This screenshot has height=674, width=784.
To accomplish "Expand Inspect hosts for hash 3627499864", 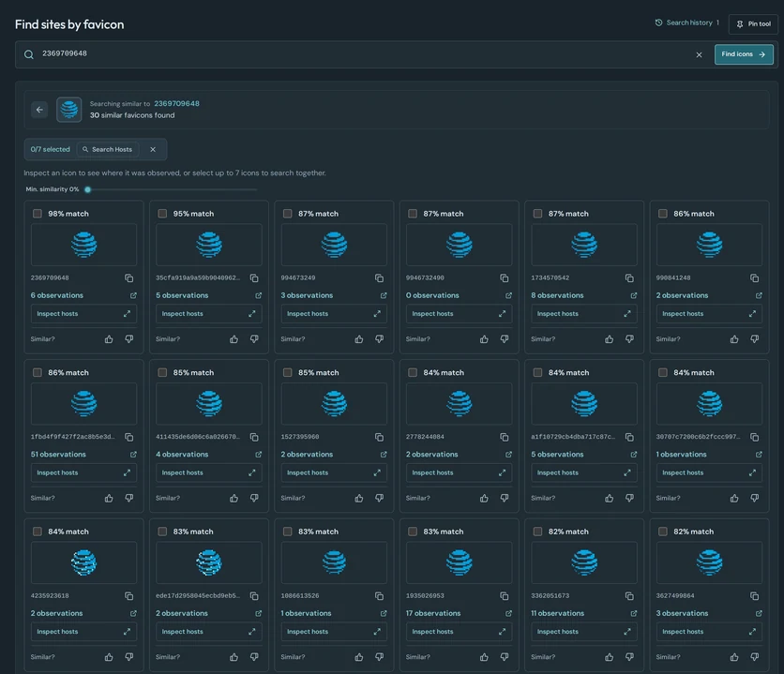I will click(x=709, y=632).
